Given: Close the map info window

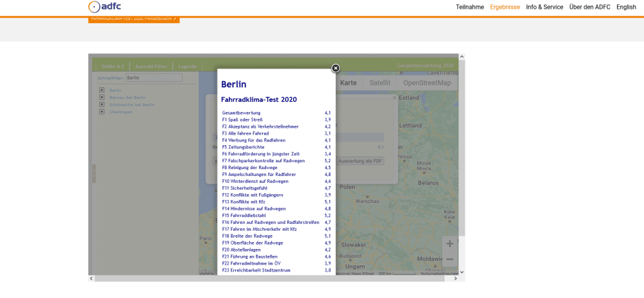Looking at the screenshot, I should click(x=395, y=98).
